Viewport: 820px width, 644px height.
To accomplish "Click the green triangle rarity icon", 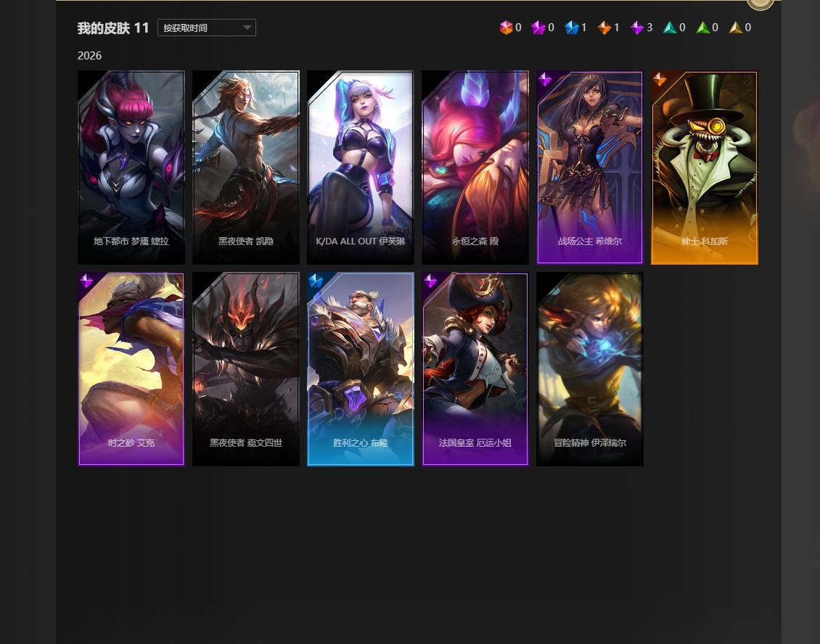I will (702, 28).
